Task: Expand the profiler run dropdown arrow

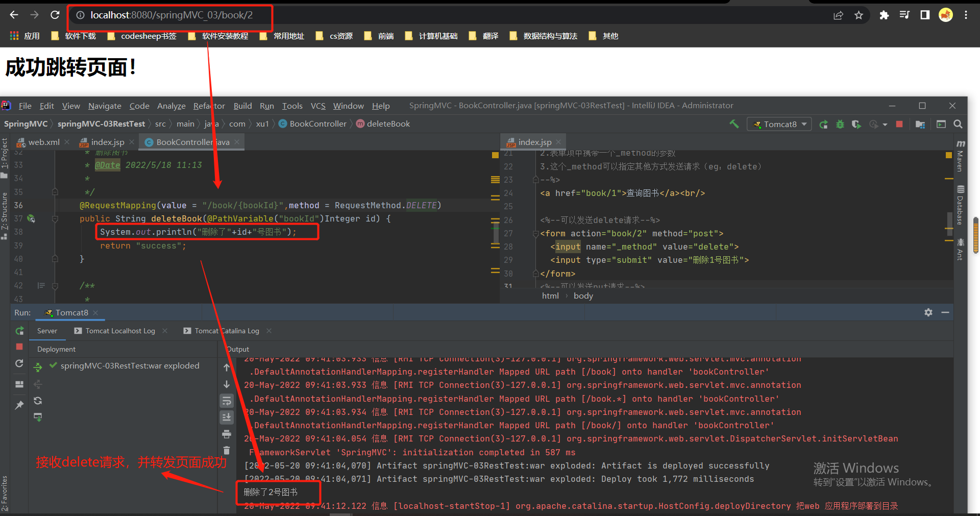Action: click(x=885, y=125)
